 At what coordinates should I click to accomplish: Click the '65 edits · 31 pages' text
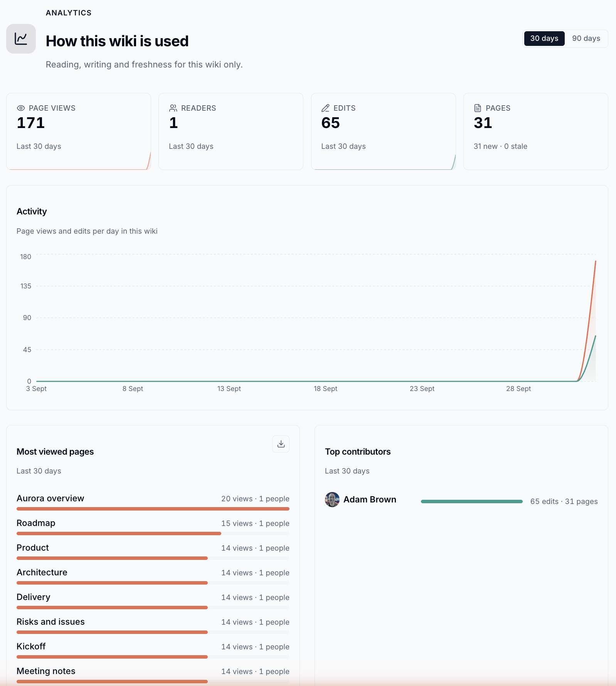[x=564, y=501]
